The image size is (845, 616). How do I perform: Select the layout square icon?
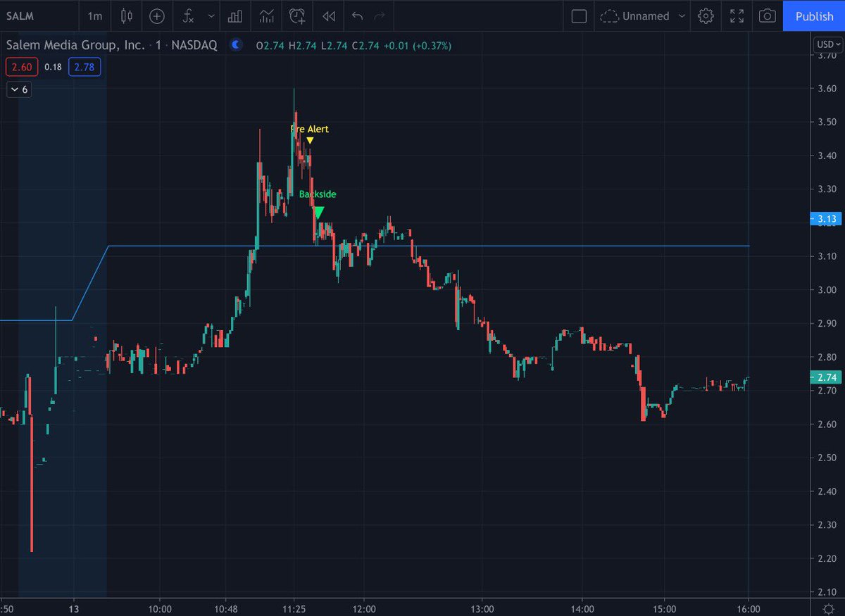tap(579, 15)
